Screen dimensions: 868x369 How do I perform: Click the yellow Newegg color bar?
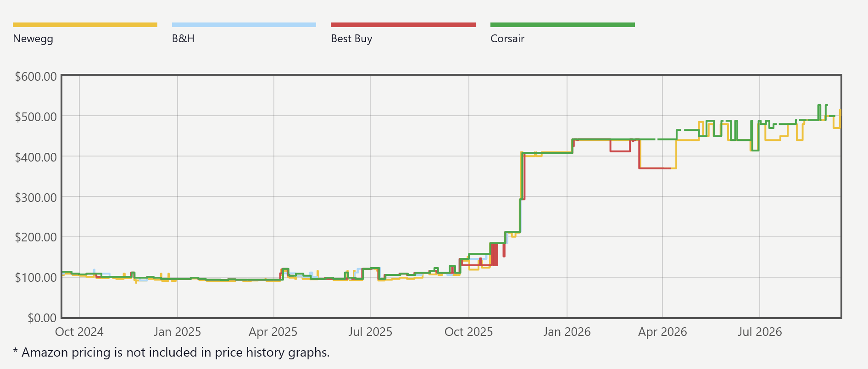[x=85, y=25]
